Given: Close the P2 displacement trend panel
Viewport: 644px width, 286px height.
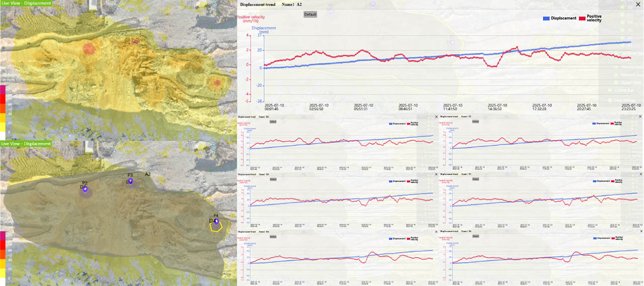Looking at the screenshot, I should [x=641, y=117].
